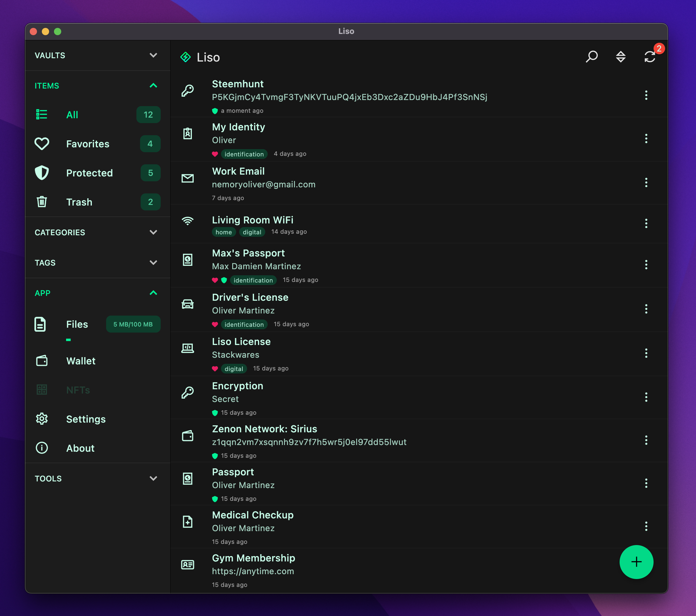This screenshot has height=616, width=696.
Task: Click the Files label in sidebar
Action: (77, 324)
